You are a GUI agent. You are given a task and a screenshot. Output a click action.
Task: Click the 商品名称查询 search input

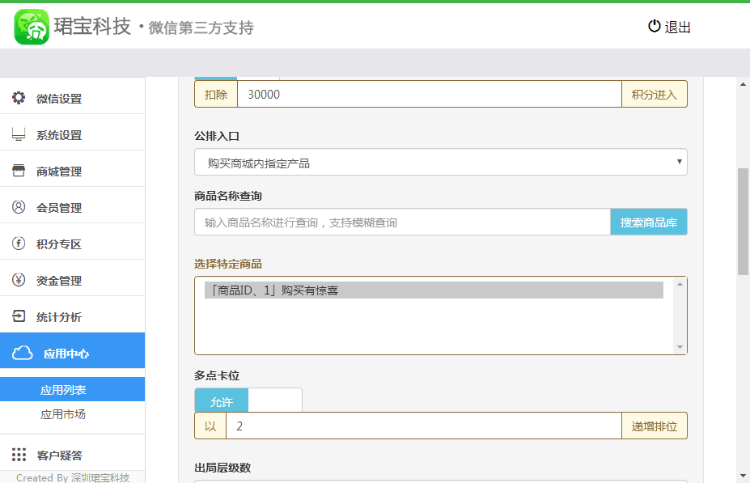[402, 222]
